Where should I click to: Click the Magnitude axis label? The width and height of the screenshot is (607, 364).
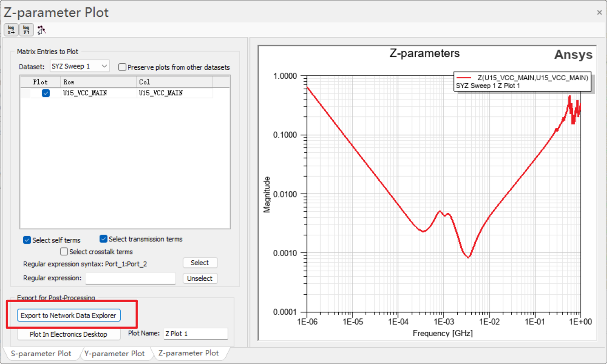tap(267, 194)
